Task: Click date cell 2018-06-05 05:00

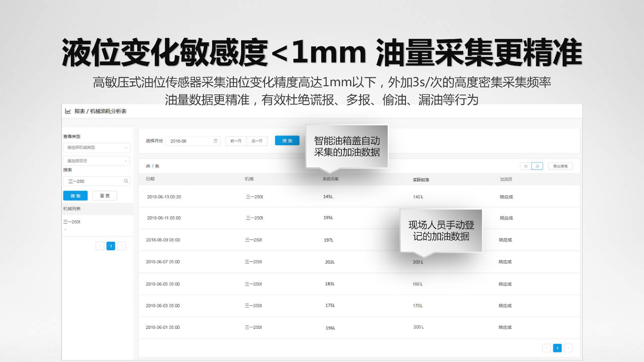Action: coord(163,284)
